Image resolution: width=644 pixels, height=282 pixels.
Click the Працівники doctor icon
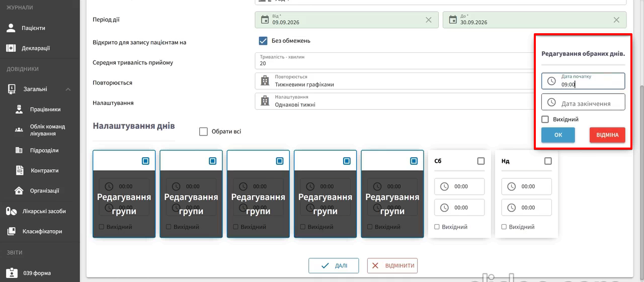click(x=19, y=109)
